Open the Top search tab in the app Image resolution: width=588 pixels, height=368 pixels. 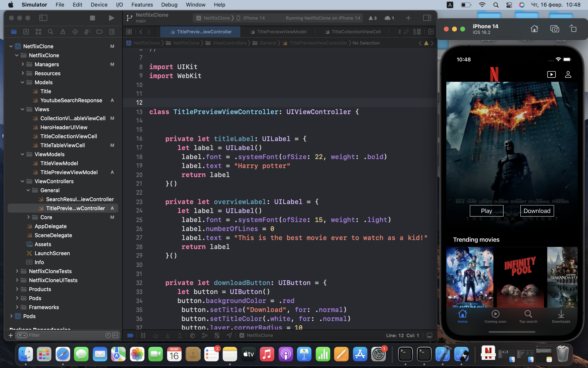(528, 316)
